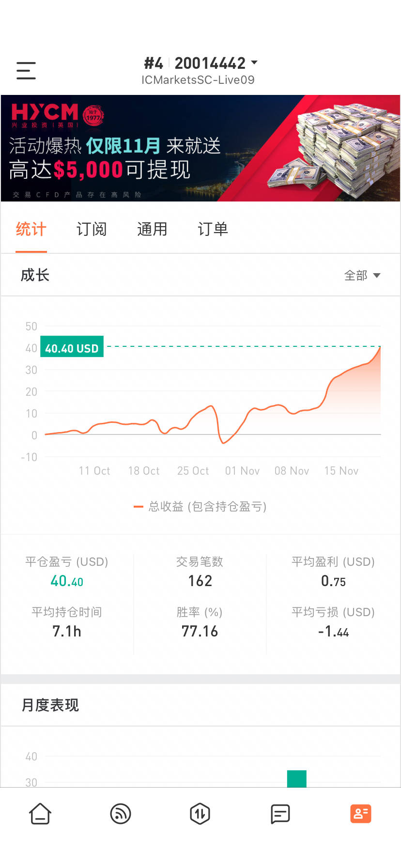Tap the #4 account index label
Screen dimensions: 401x868
(154, 63)
